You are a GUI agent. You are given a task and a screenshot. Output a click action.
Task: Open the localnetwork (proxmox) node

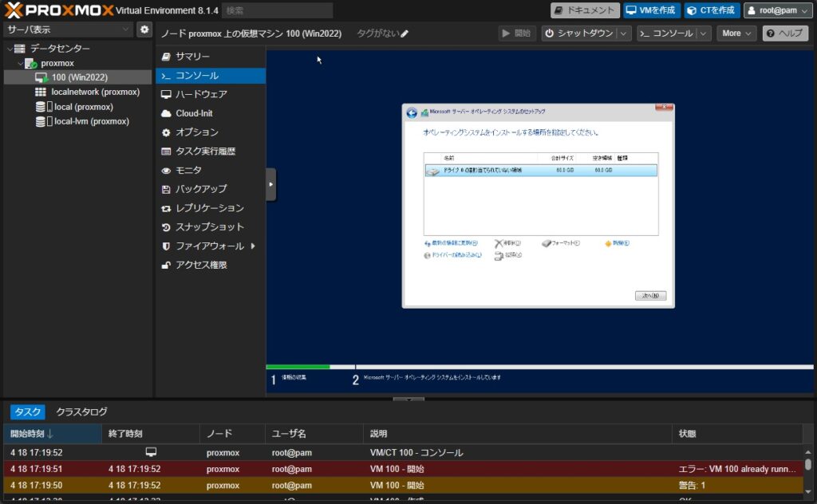click(x=96, y=92)
